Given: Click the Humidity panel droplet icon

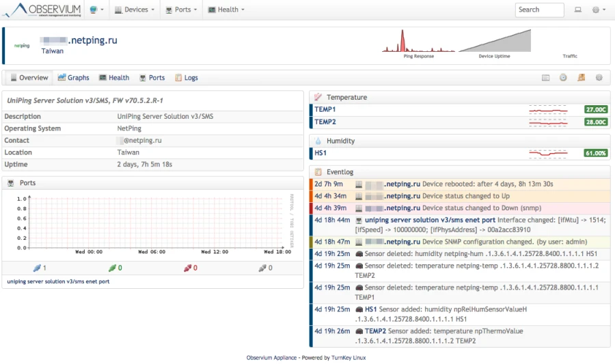Looking at the screenshot, I should [x=318, y=141].
